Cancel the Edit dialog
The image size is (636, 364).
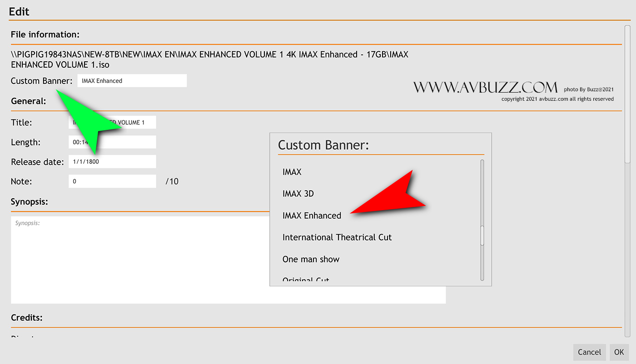pos(590,352)
